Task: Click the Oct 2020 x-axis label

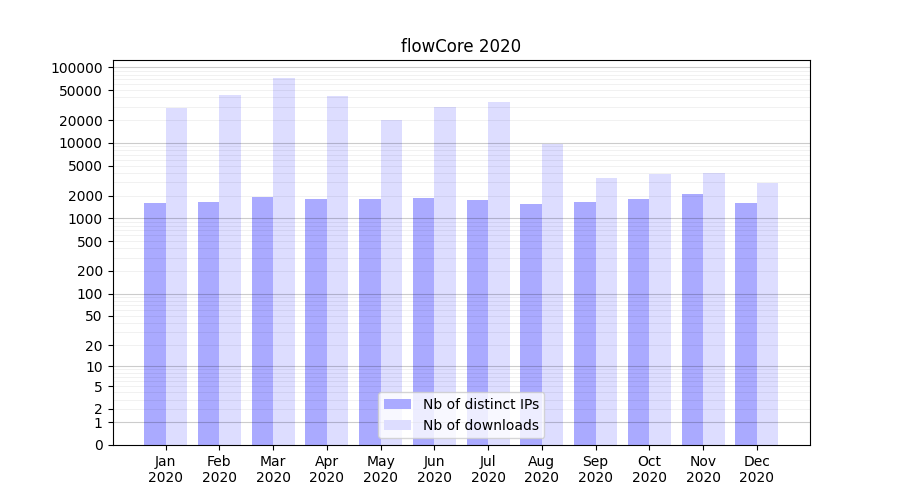Action: [649, 469]
